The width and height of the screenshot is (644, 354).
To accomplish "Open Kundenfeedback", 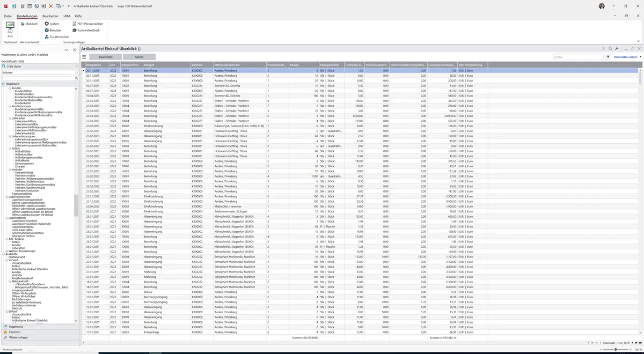I will [x=86, y=30].
